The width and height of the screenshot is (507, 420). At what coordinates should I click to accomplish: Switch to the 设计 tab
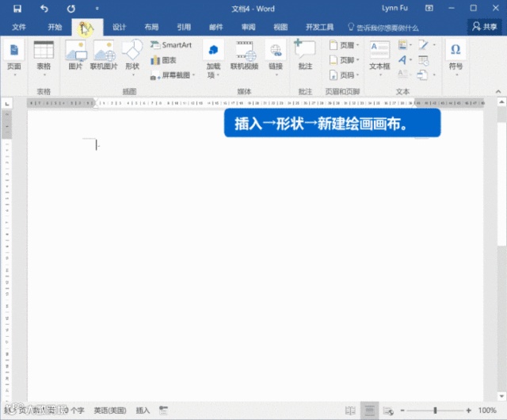click(119, 27)
